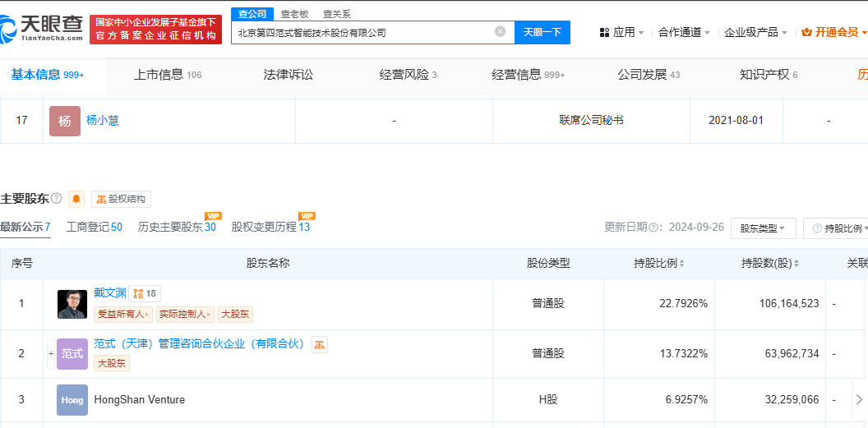Sort by 持股数(股) column
Screen dimensions: 868x428
[x=770, y=264]
